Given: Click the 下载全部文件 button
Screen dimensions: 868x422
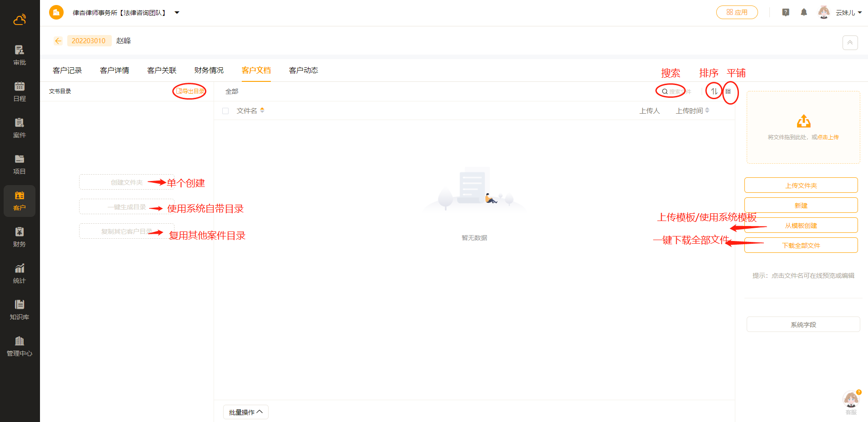Looking at the screenshot, I should (x=801, y=246).
